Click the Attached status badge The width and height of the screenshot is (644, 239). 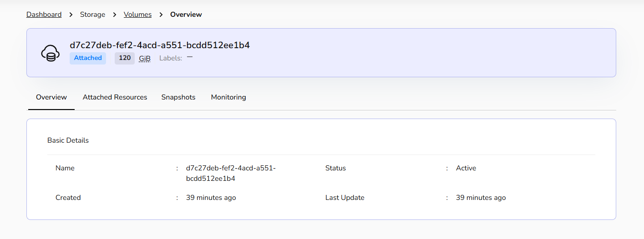[x=88, y=58]
